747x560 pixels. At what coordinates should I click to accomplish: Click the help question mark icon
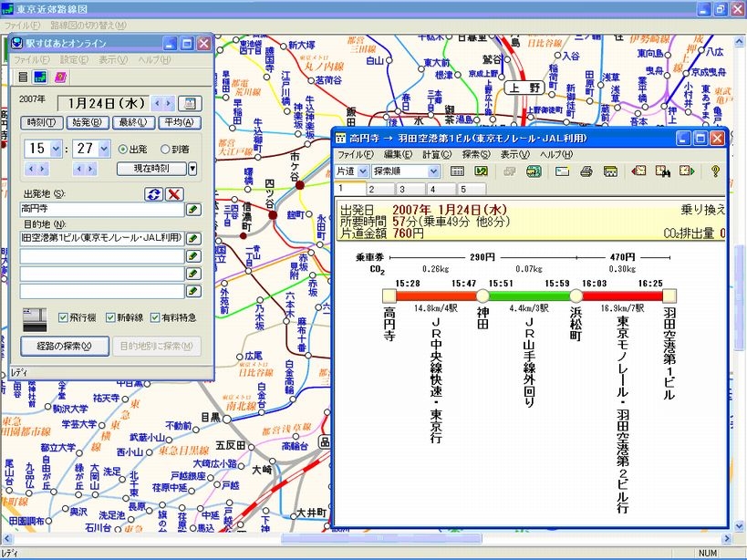(715, 171)
